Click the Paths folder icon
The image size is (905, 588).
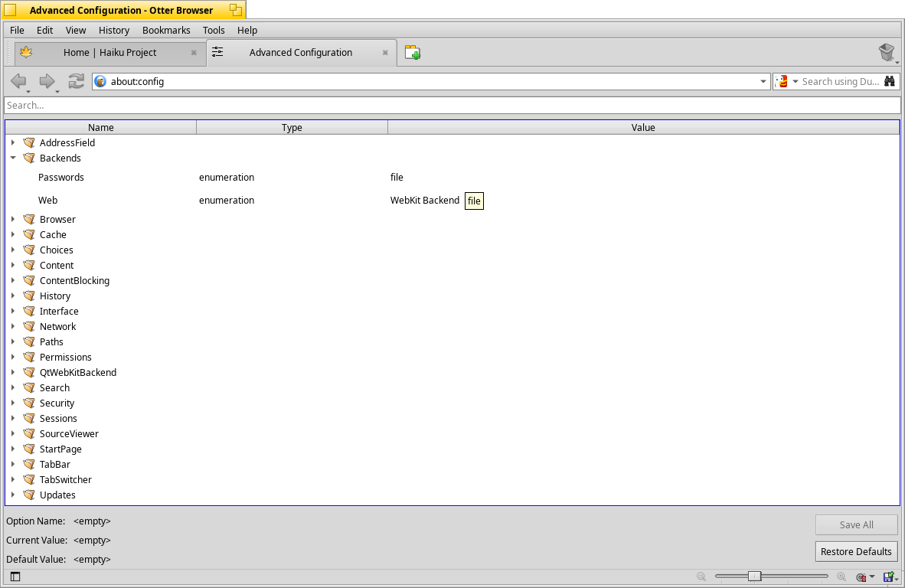(x=29, y=341)
